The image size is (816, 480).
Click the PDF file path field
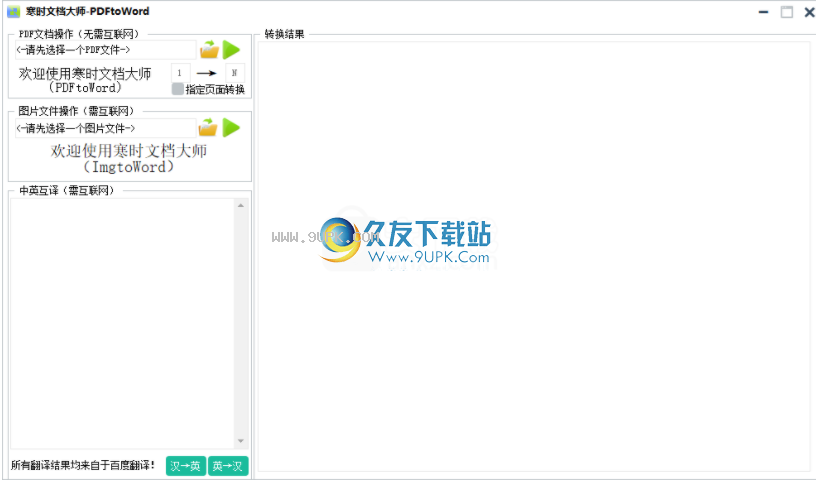pyautogui.click(x=106, y=50)
